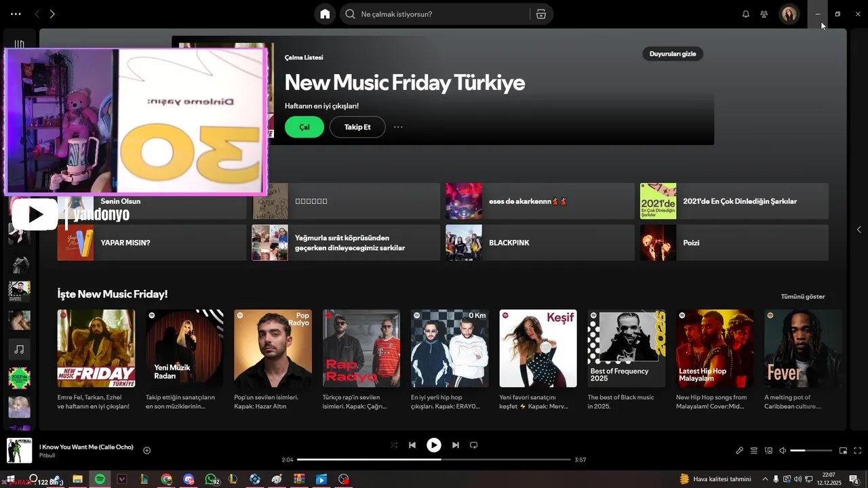
Task: Open the three-dots menu at top left
Action: point(16,14)
